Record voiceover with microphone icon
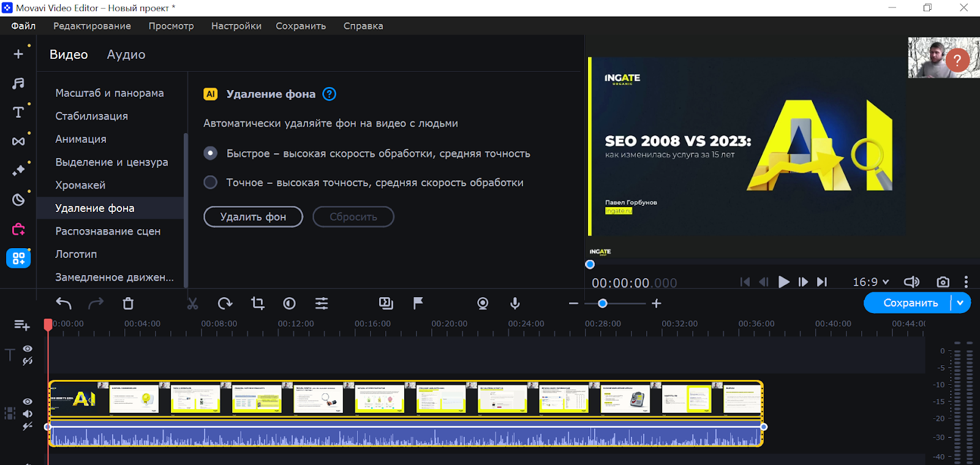 (x=515, y=303)
